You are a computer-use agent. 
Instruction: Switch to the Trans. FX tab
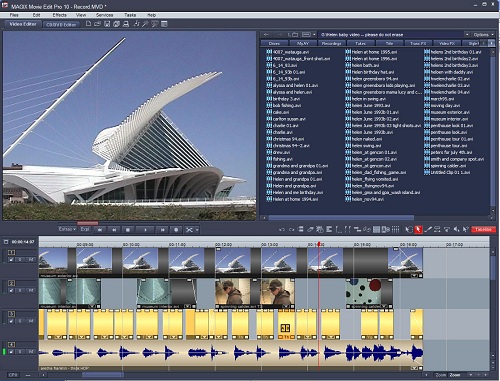(418, 43)
